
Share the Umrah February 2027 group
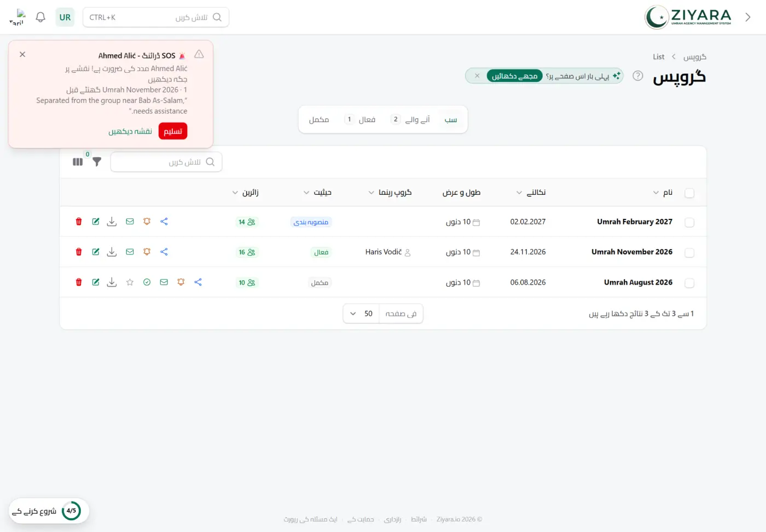pos(164,222)
